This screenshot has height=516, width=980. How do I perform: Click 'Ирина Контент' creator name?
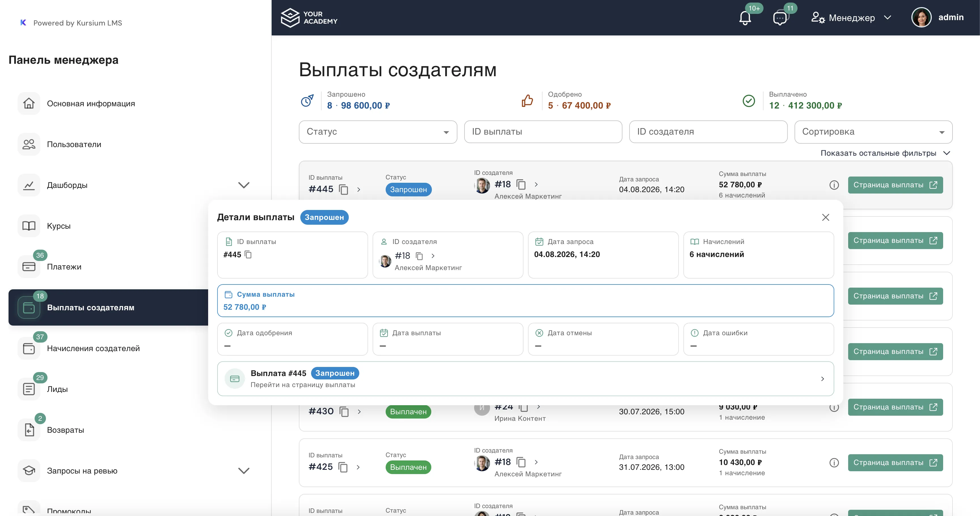[520, 418]
